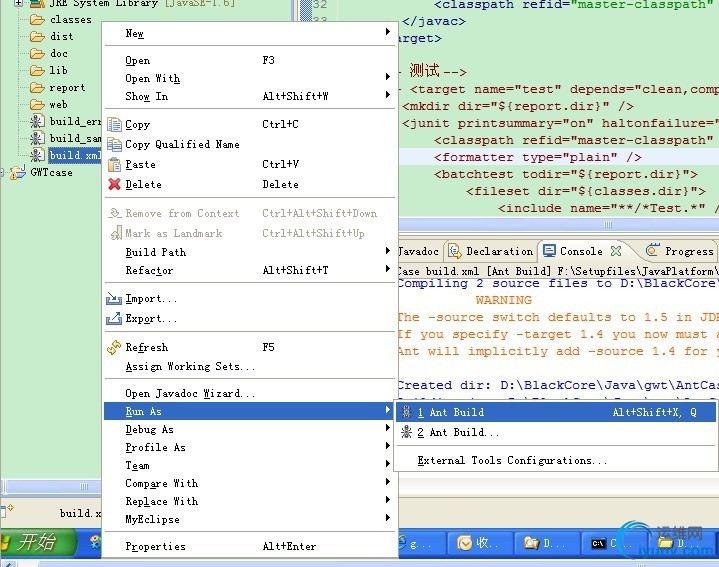This screenshot has height=567, width=719.
Task: Switch to the Progress tab
Action: [680, 251]
